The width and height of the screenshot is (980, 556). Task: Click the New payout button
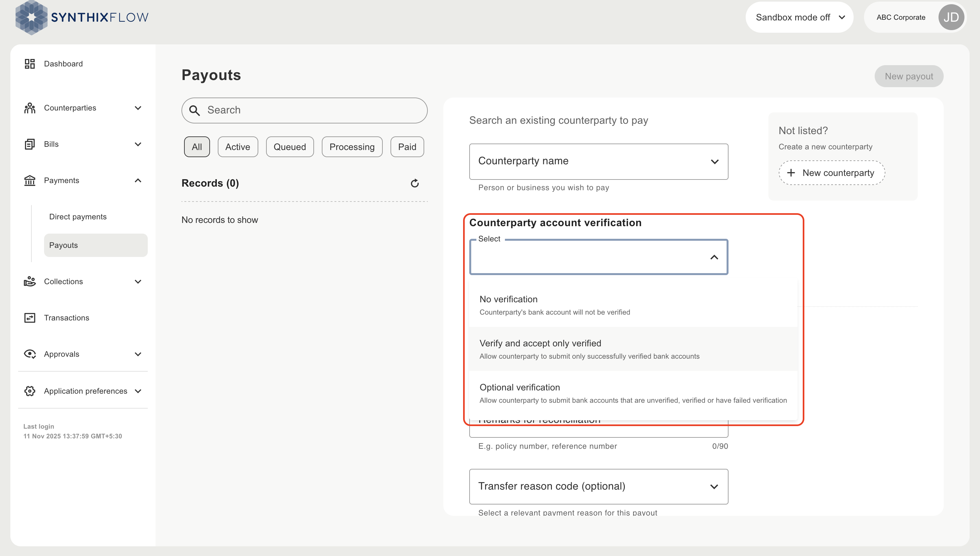909,76
